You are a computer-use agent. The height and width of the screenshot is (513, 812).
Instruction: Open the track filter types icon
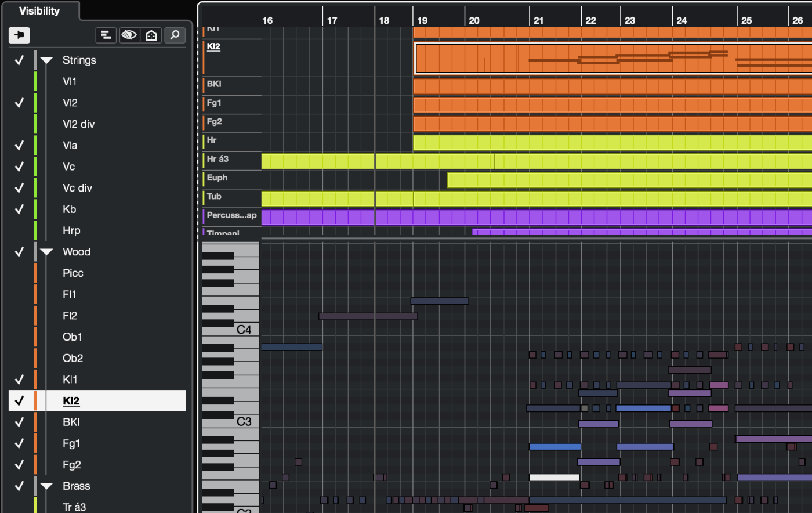pos(106,35)
